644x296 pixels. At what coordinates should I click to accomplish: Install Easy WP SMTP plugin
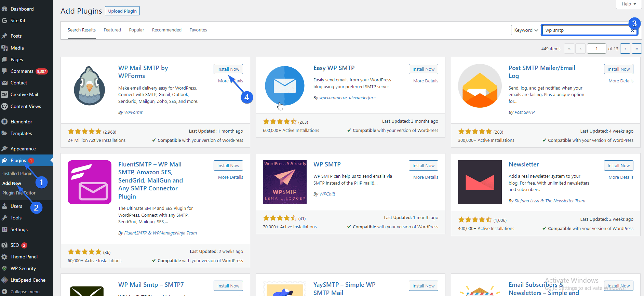424,69
